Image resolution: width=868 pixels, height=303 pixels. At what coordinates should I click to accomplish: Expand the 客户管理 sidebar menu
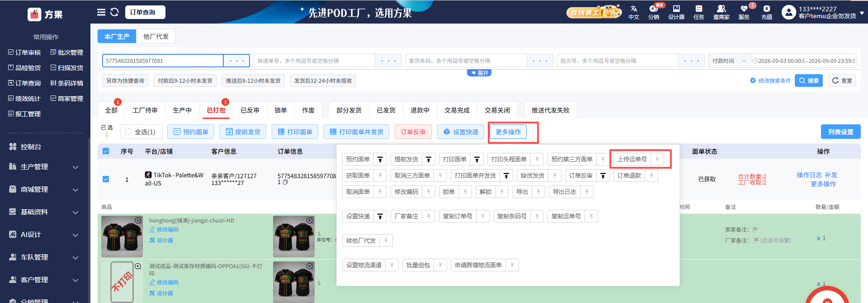[44, 280]
